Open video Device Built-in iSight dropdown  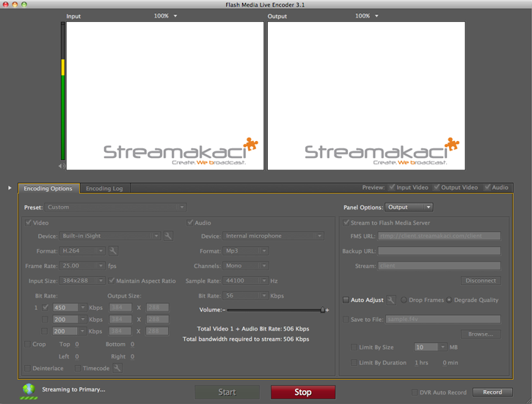coord(110,236)
